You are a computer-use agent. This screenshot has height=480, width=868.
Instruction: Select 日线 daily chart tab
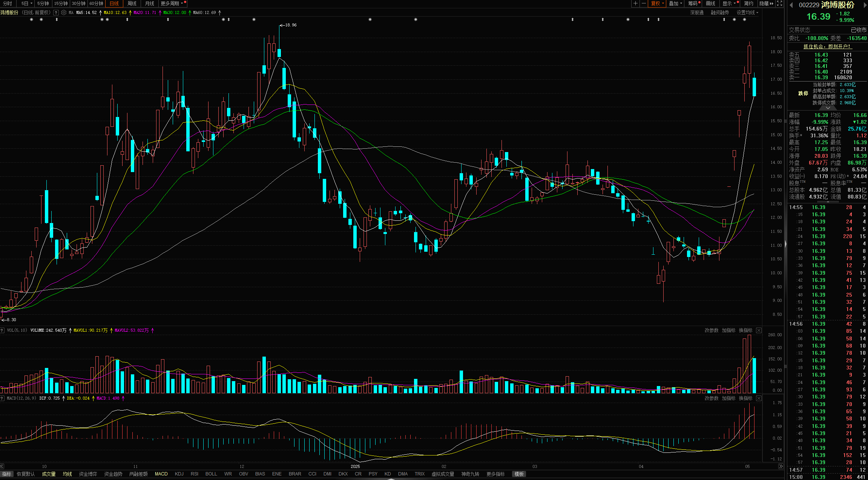(x=114, y=3)
